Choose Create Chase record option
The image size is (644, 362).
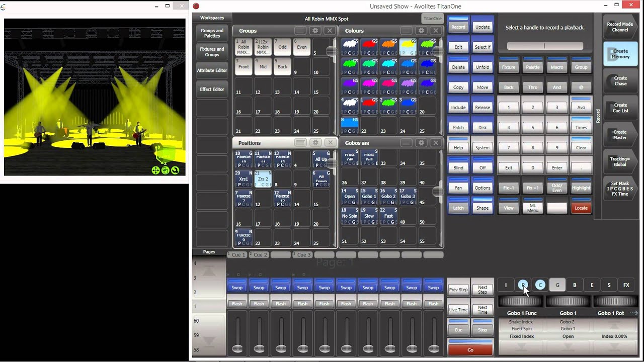pyautogui.click(x=620, y=80)
